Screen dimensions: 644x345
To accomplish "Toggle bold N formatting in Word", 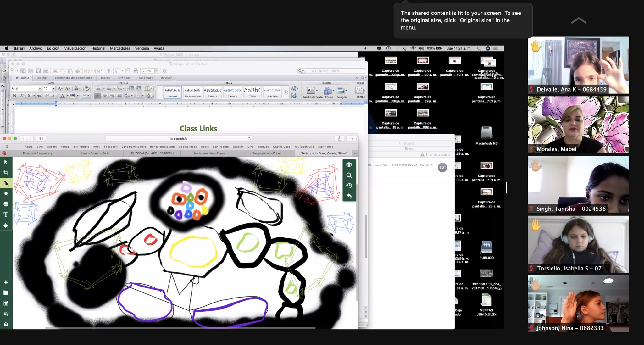I will tap(14, 96).
